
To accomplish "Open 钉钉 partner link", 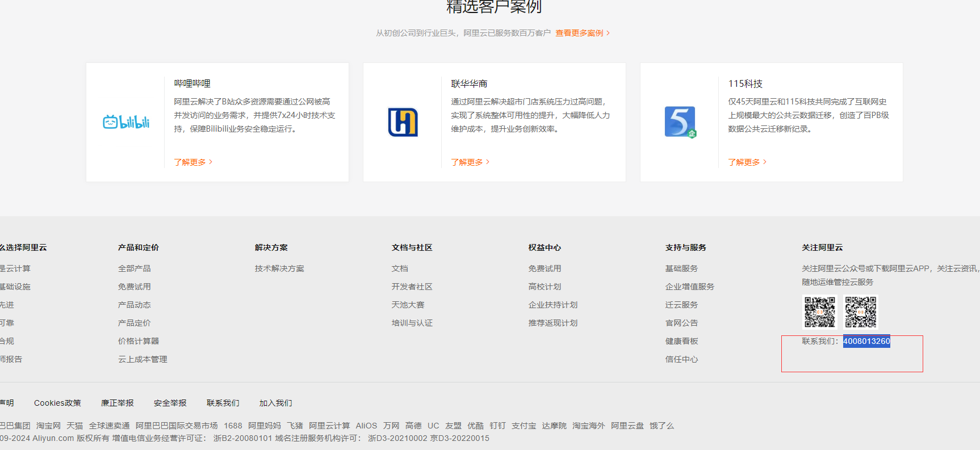I will click(x=497, y=426).
